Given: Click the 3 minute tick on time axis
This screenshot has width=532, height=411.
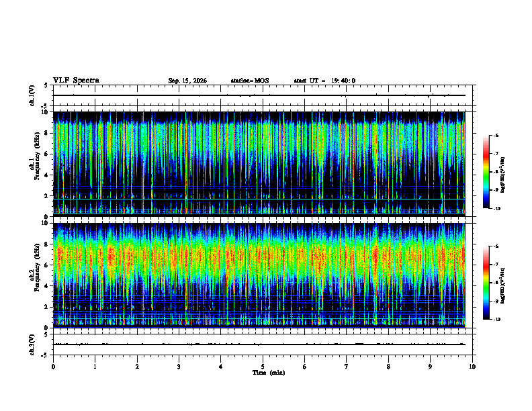Looking at the screenshot, I should [179, 367].
